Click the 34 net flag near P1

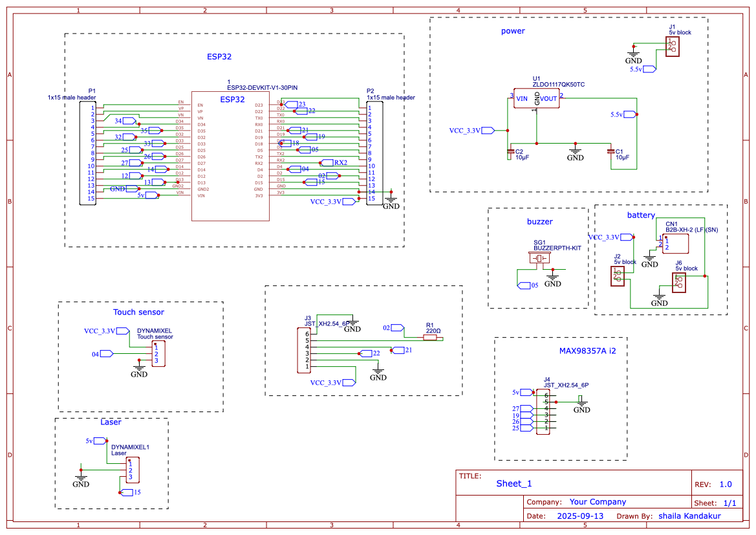(x=125, y=121)
